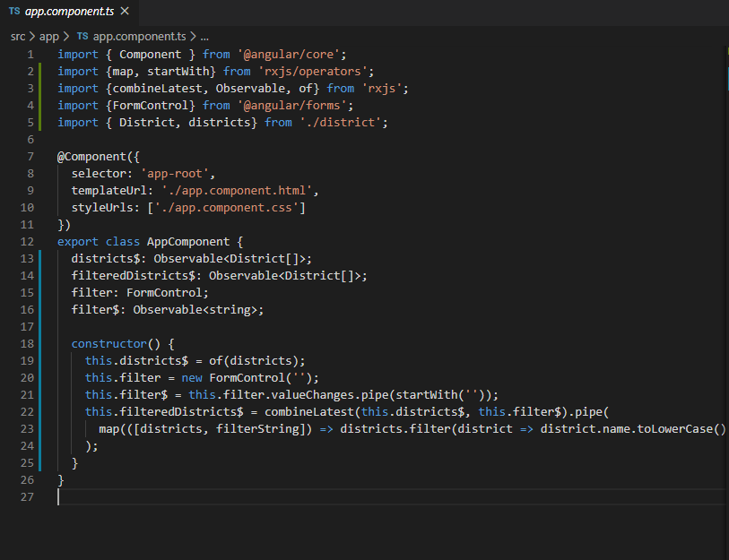Click the constructor keyword
729x560 pixels.
(x=108, y=344)
